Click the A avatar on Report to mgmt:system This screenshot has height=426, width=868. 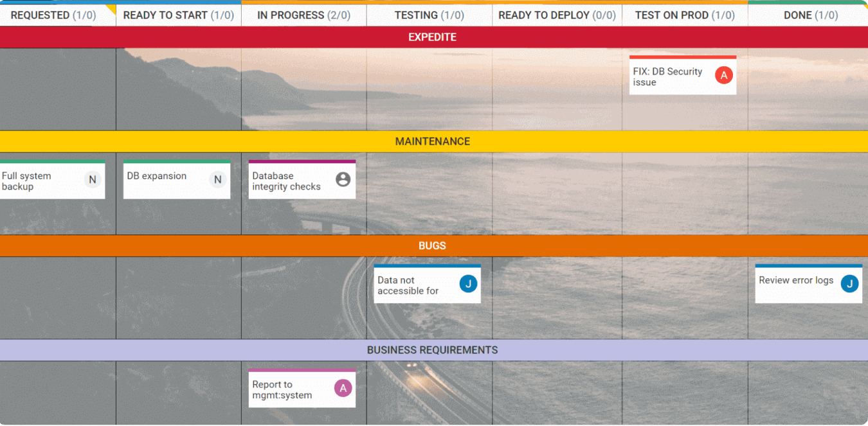point(342,388)
